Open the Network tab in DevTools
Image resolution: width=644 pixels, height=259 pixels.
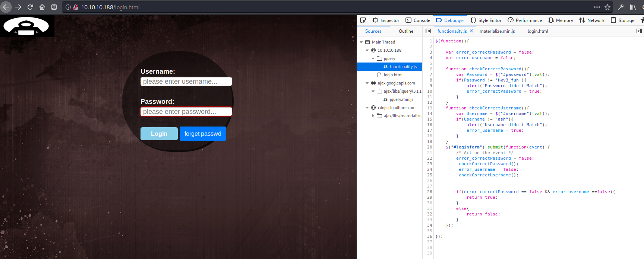(592, 20)
